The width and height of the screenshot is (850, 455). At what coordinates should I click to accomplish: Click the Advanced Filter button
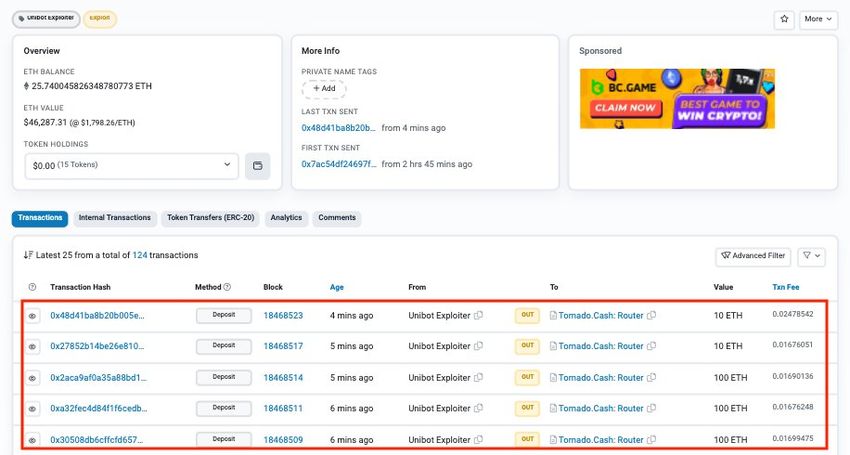(x=753, y=256)
